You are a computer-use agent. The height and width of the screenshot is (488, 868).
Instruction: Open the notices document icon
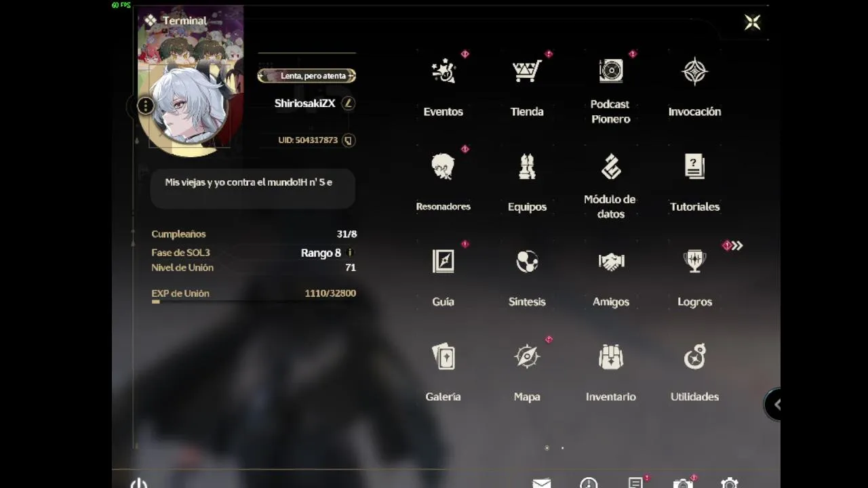pyautogui.click(x=635, y=483)
